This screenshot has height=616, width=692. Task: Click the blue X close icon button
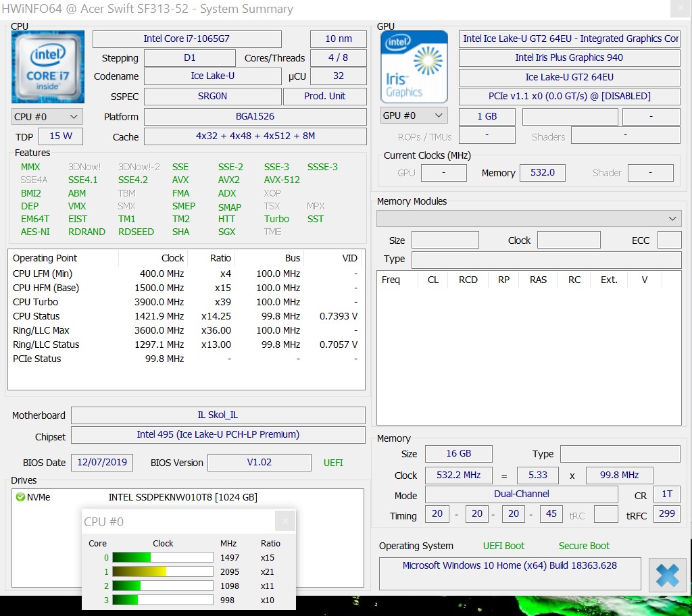667,575
